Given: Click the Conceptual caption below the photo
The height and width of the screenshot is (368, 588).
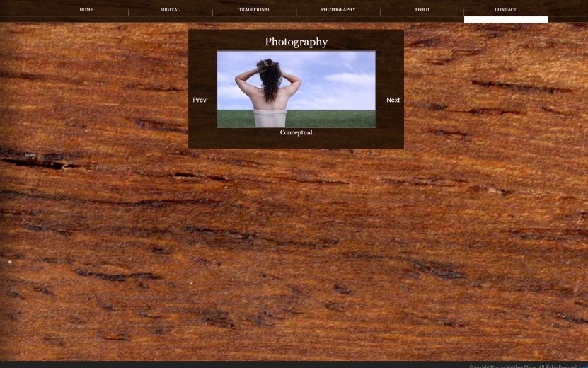Looking at the screenshot, I should click(x=296, y=132).
